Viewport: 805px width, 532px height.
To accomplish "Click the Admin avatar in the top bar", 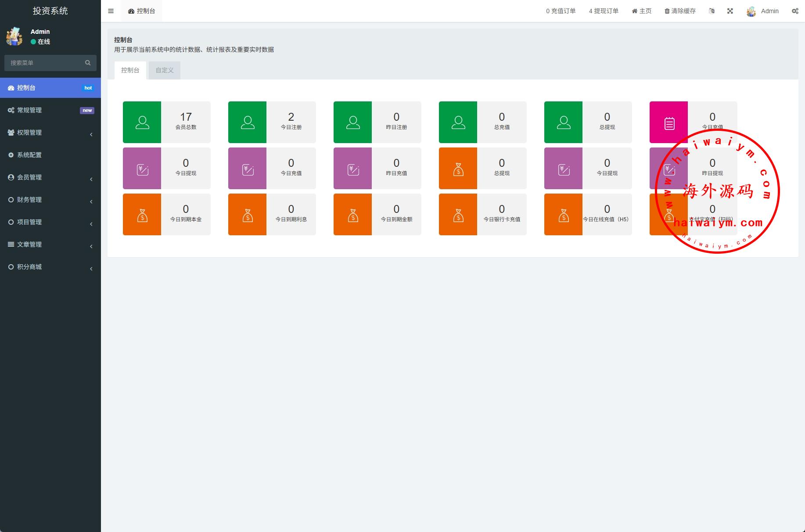I will [x=751, y=11].
